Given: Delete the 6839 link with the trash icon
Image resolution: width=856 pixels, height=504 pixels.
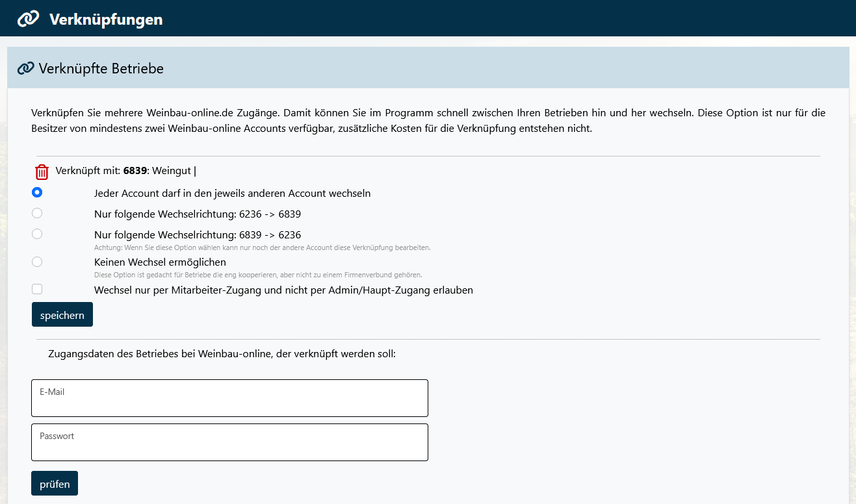Looking at the screenshot, I should point(42,172).
